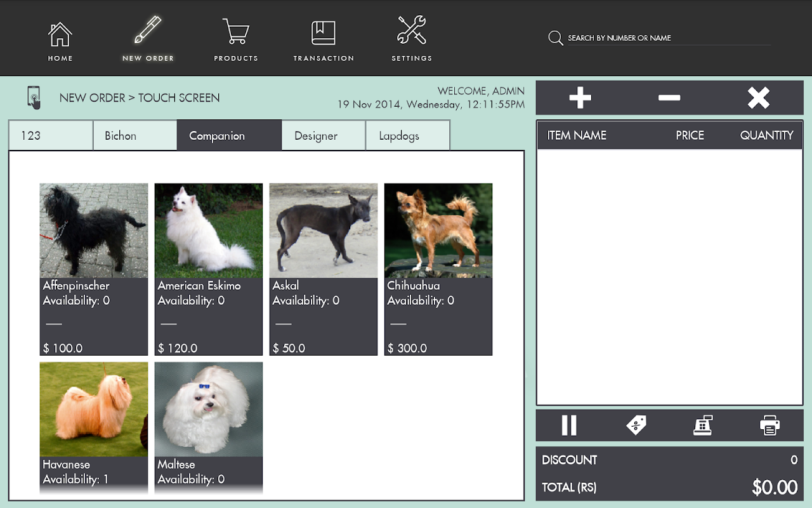
Task: Open the Designer tab
Action: click(x=324, y=135)
